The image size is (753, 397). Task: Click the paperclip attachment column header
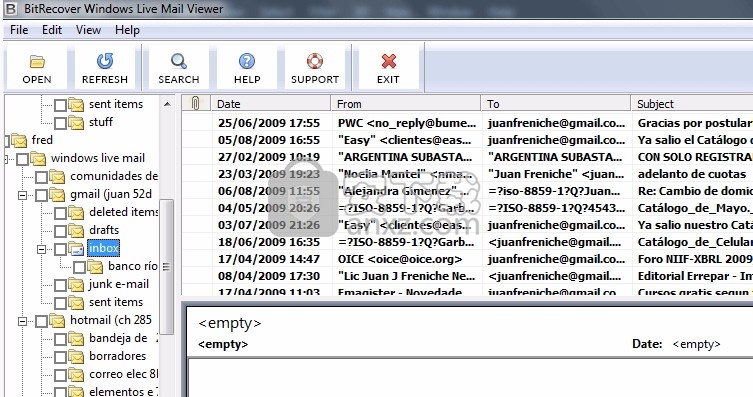coord(195,103)
